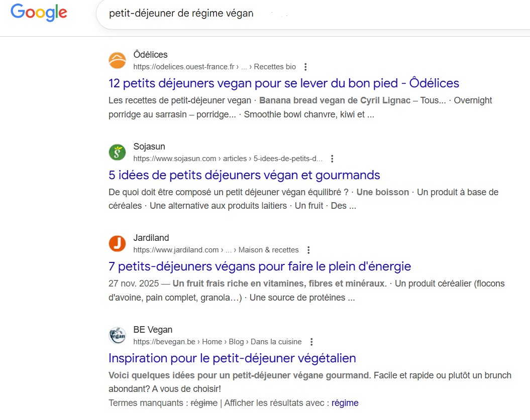
Task: Open the '12 petits déjeuners vegan' result
Action: 284,83
